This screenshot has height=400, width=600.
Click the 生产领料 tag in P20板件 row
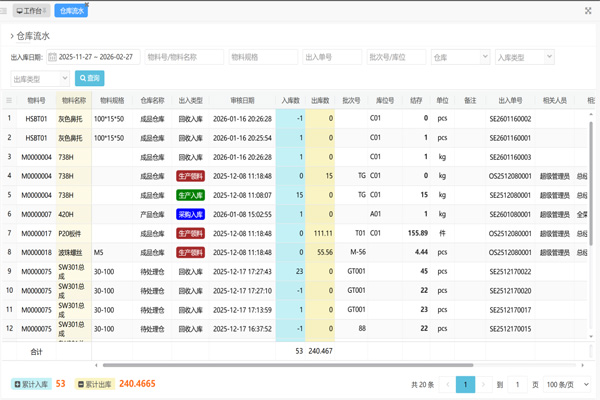(x=191, y=233)
